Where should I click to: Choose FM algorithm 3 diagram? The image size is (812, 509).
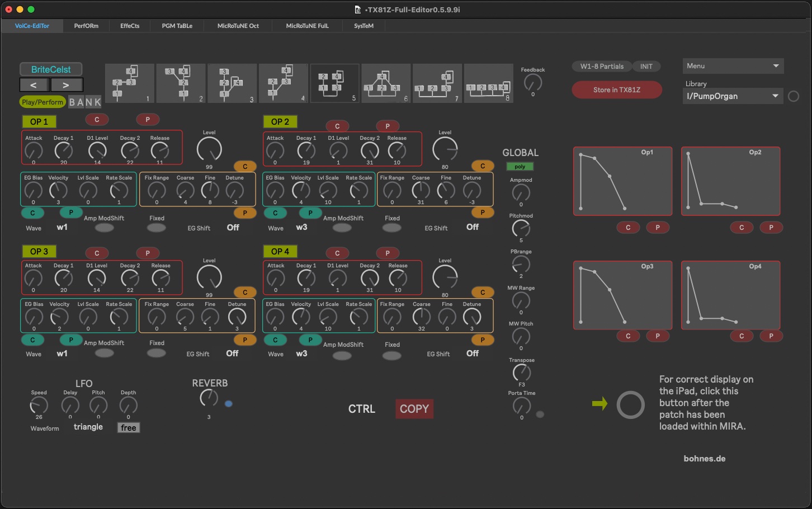point(232,83)
